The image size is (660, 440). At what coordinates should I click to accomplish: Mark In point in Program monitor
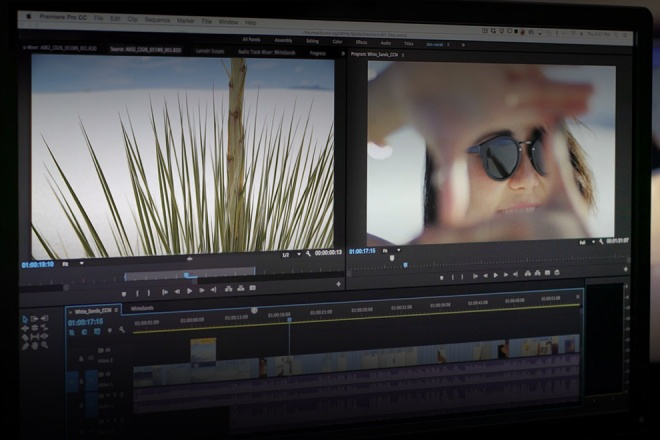(453, 277)
